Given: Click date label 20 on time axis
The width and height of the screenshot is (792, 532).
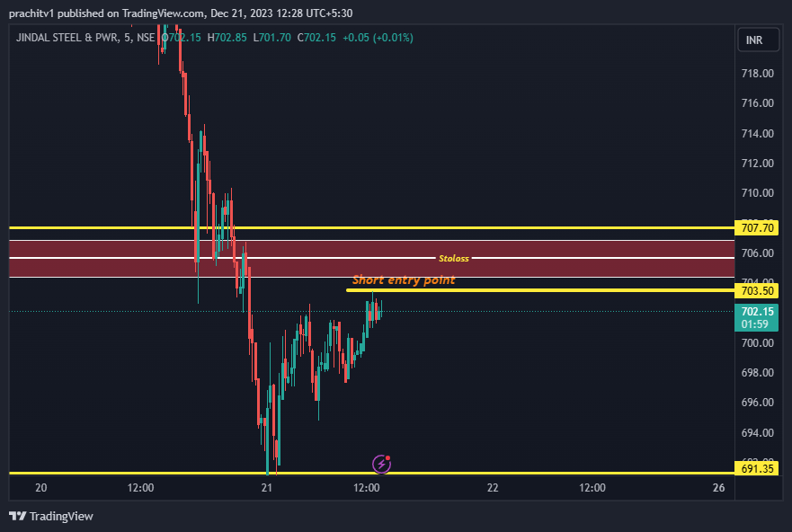Looking at the screenshot, I should click(x=41, y=488).
